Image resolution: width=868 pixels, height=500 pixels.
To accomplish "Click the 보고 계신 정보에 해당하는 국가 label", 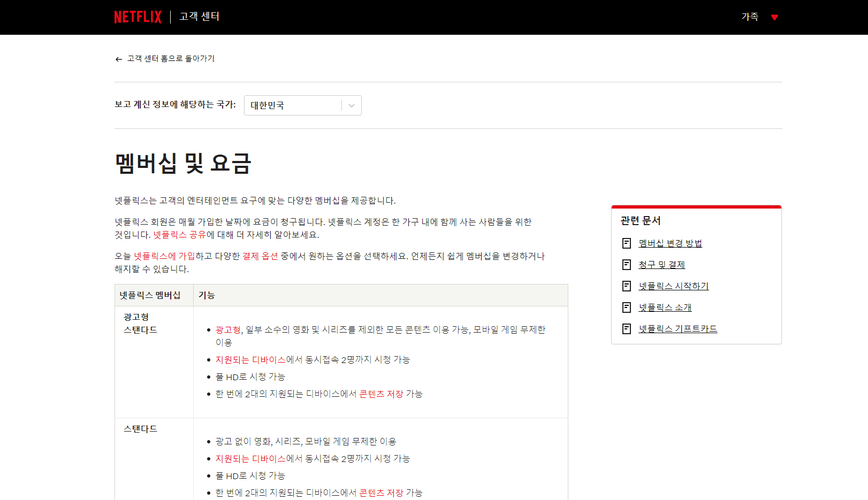I will 175,105.
